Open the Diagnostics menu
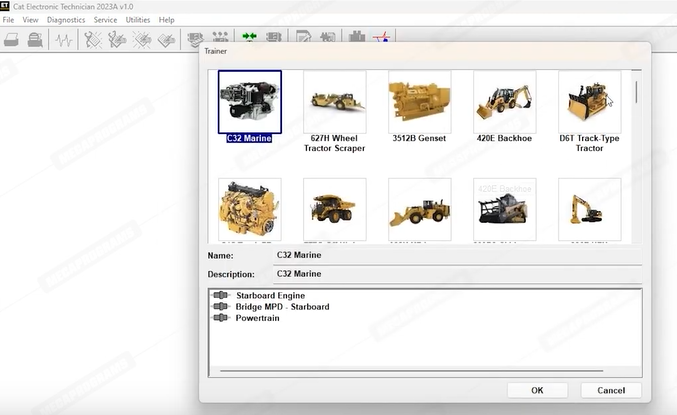677x415 pixels. coord(66,20)
